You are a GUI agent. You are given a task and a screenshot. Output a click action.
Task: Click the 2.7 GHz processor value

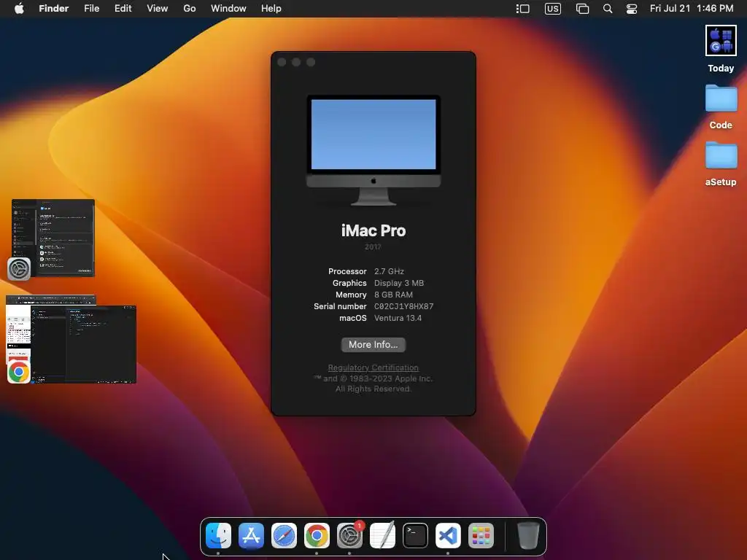[389, 271]
